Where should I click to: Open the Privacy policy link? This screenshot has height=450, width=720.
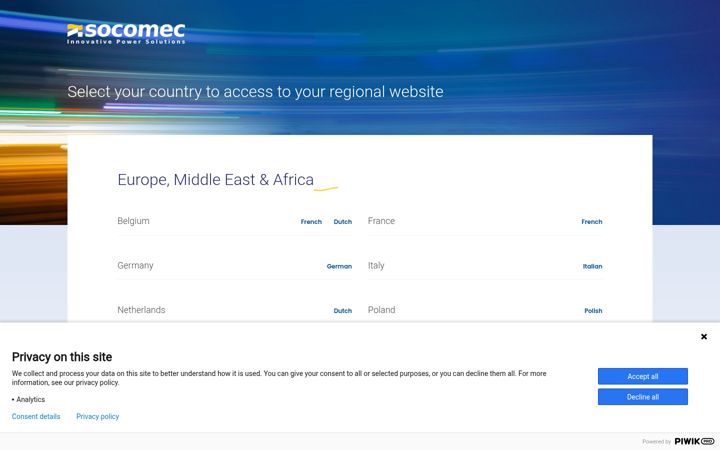pyautogui.click(x=97, y=416)
